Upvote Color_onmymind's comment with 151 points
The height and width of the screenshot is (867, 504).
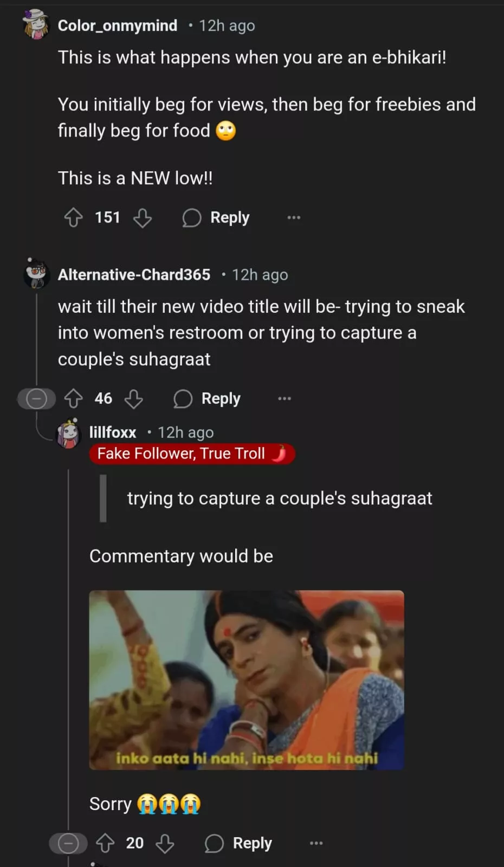[x=74, y=218]
